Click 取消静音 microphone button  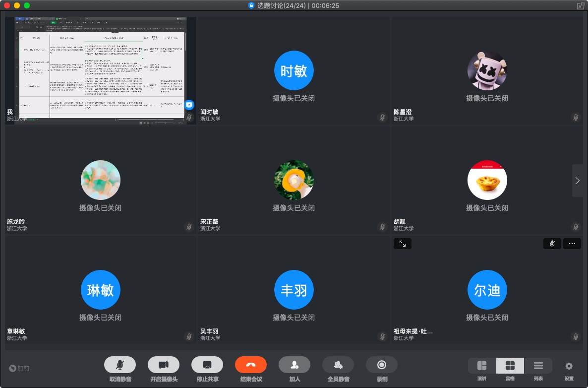[119, 365]
